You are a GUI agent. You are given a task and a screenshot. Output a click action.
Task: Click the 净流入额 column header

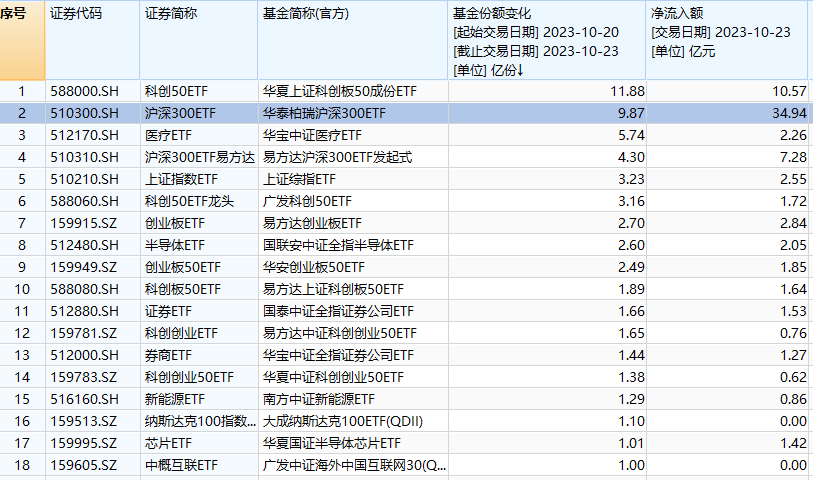tap(728, 40)
